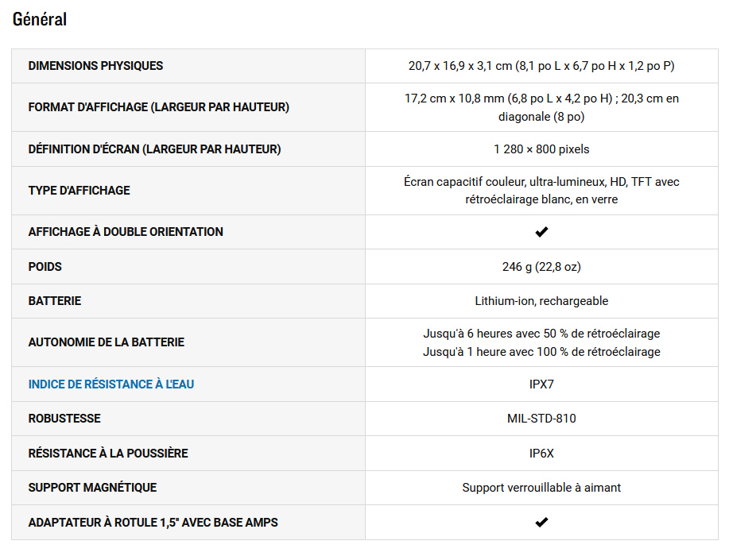Click the Batterie row label
Viewport: 729px width, 560px height.
click(55, 301)
